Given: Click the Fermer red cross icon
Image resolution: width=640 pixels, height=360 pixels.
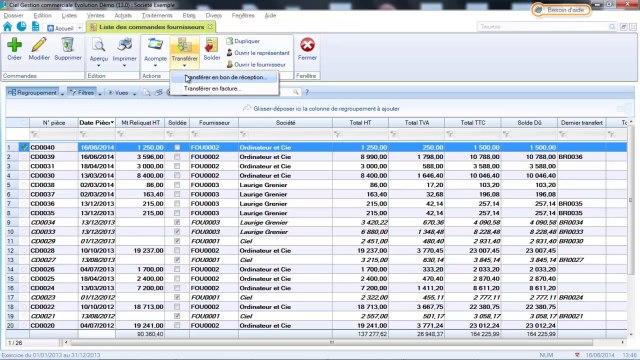Looking at the screenshot, I should (307, 45).
